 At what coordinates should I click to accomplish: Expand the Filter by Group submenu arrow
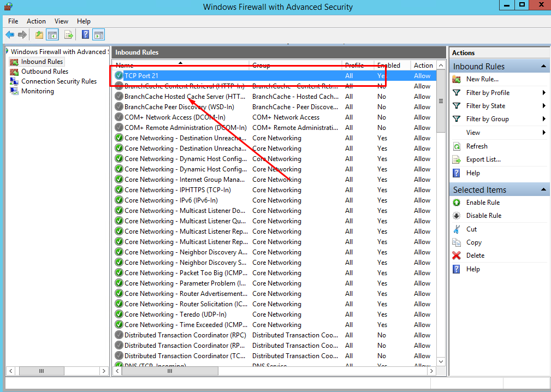[x=544, y=119]
